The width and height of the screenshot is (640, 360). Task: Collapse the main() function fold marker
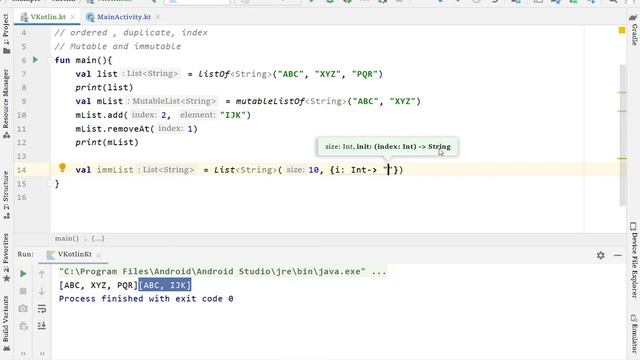pos(51,60)
